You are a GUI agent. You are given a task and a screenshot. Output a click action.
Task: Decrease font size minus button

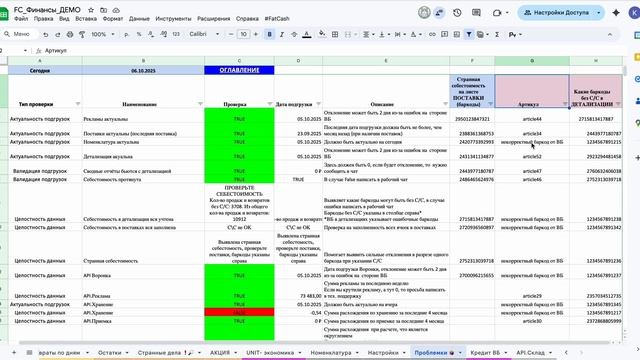tap(231, 35)
